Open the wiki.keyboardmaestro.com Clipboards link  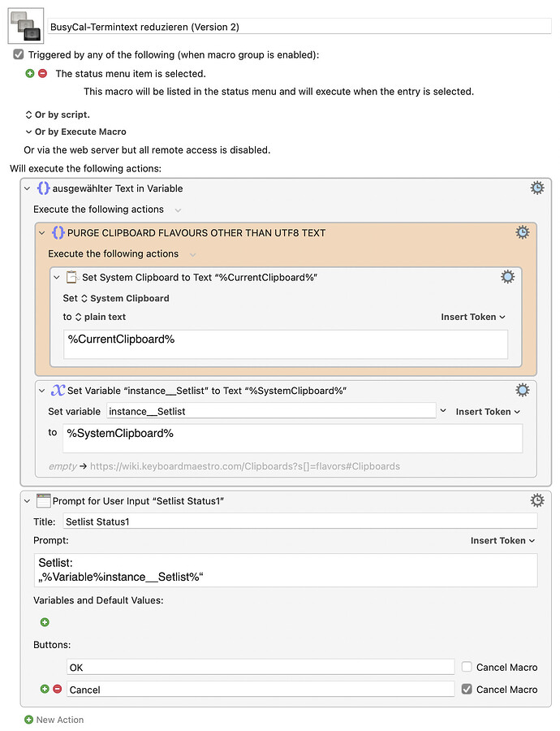point(244,466)
